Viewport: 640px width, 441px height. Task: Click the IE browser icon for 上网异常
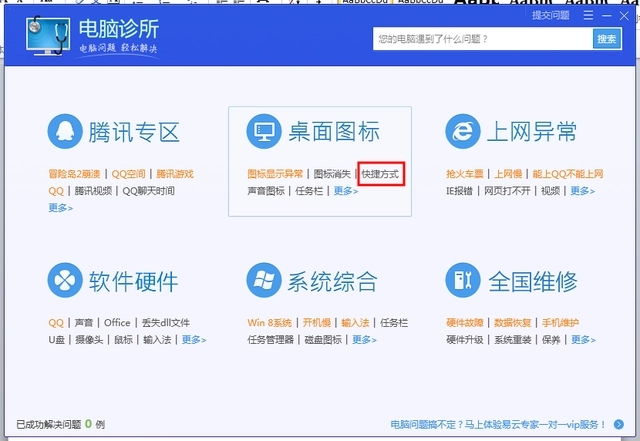point(462,132)
